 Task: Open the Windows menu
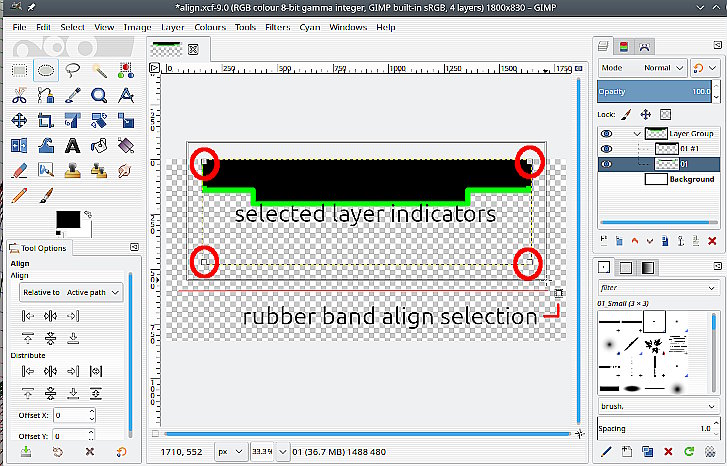pyautogui.click(x=348, y=27)
